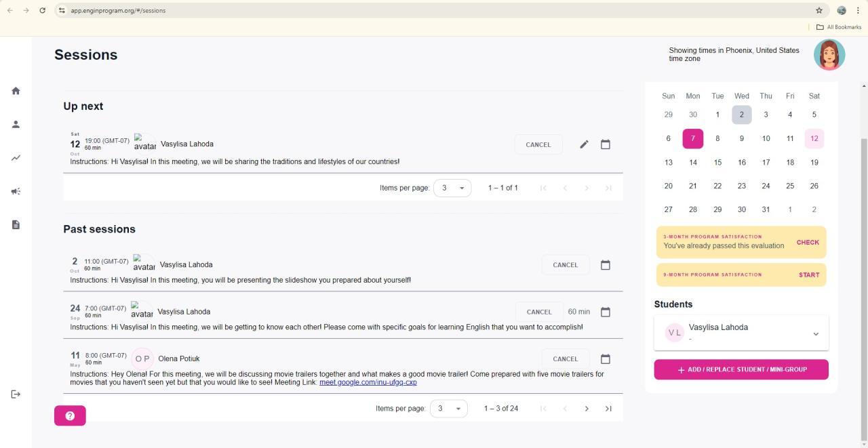Go to next page of past sessions
This screenshot has width=868, height=448.
587,409
